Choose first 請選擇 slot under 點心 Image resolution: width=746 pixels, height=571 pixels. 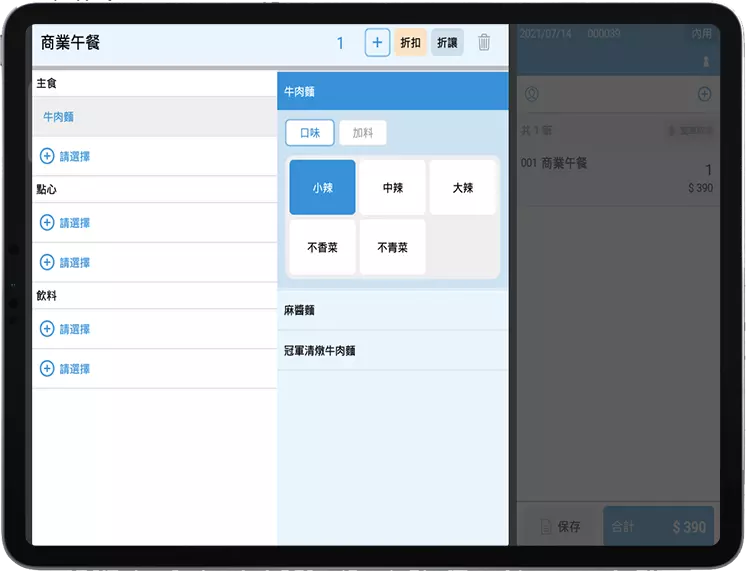(x=155, y=223)
